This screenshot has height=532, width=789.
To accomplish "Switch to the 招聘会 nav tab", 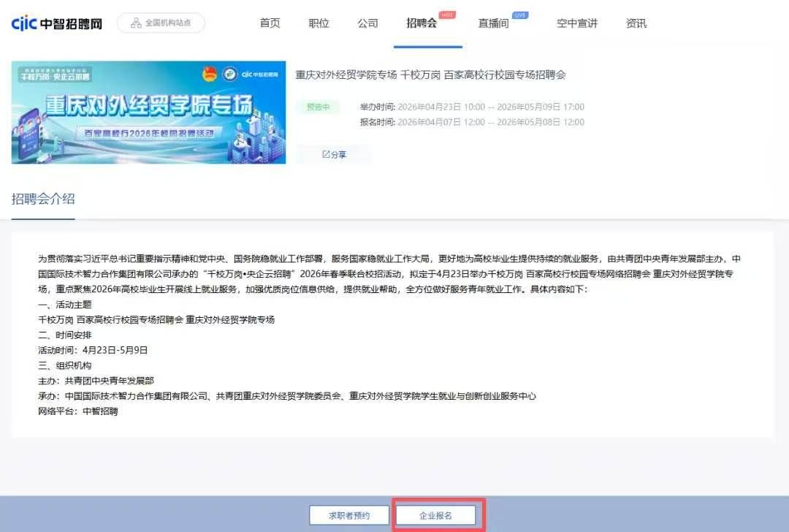I will click(422, 23).
